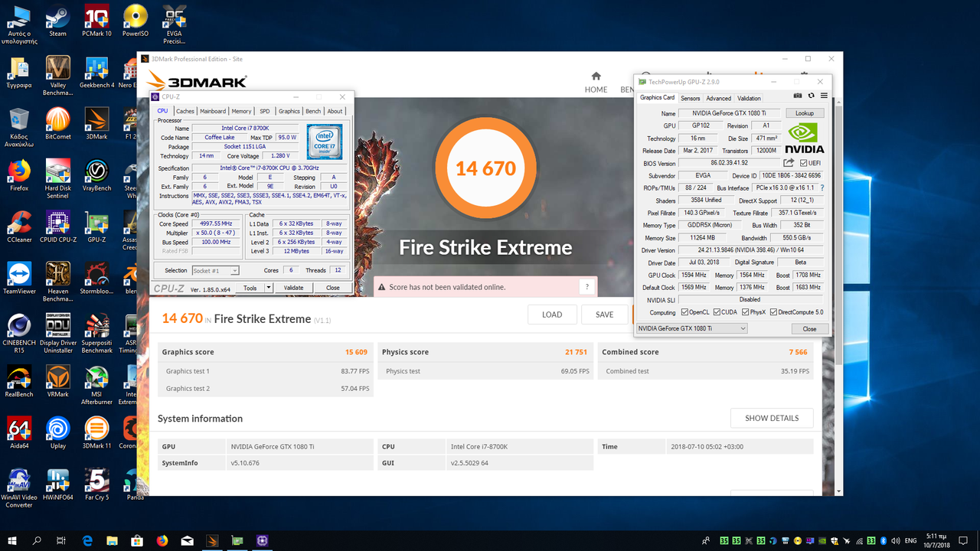Open the SPD tab in CPU-Z

click(264, 111)
